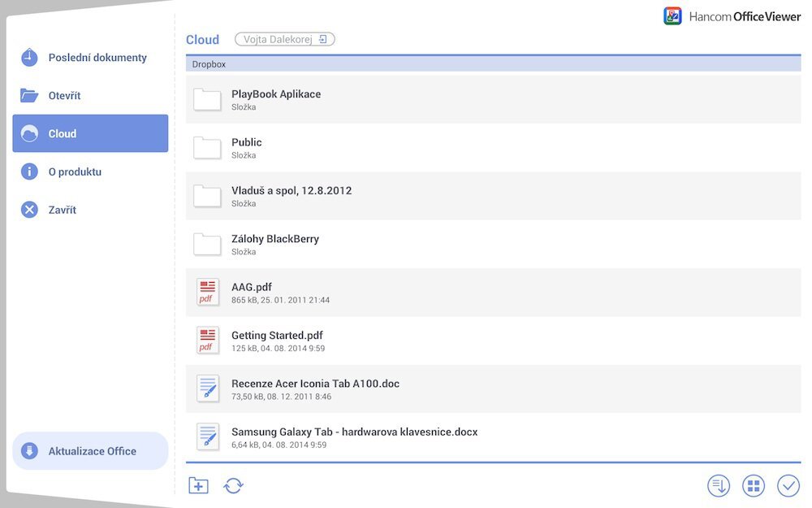The width and height of the screenshot is (812, 508).
Task: Open Samsung Galaxy Tab - hardwarova klavesnice.docx name
Action: 354,432
